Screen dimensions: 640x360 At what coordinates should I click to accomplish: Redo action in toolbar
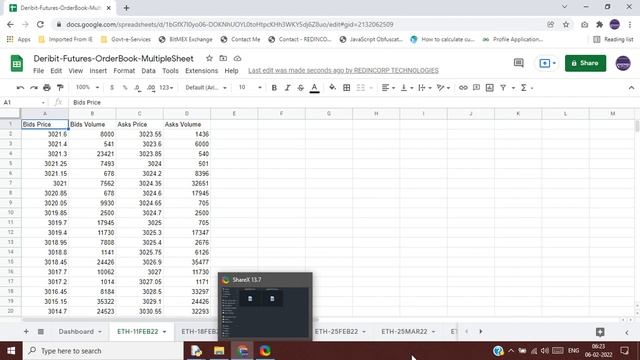coord(33,88)
